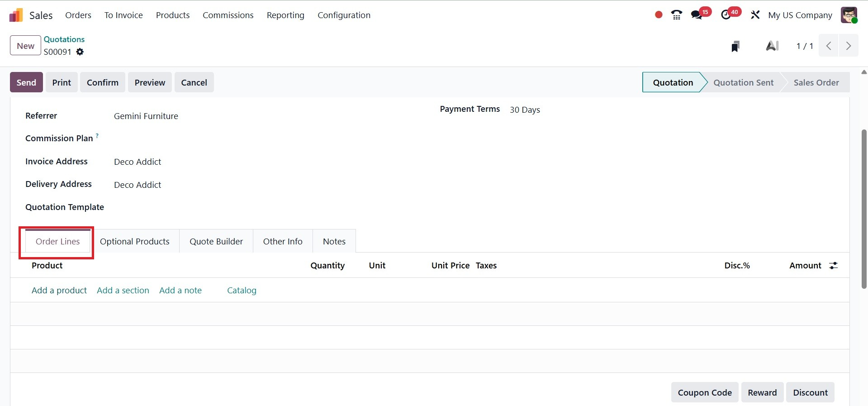The height and width of the screenshot is (406, 868).
Task: Switch company via My US Company
Action: (800, 15)
